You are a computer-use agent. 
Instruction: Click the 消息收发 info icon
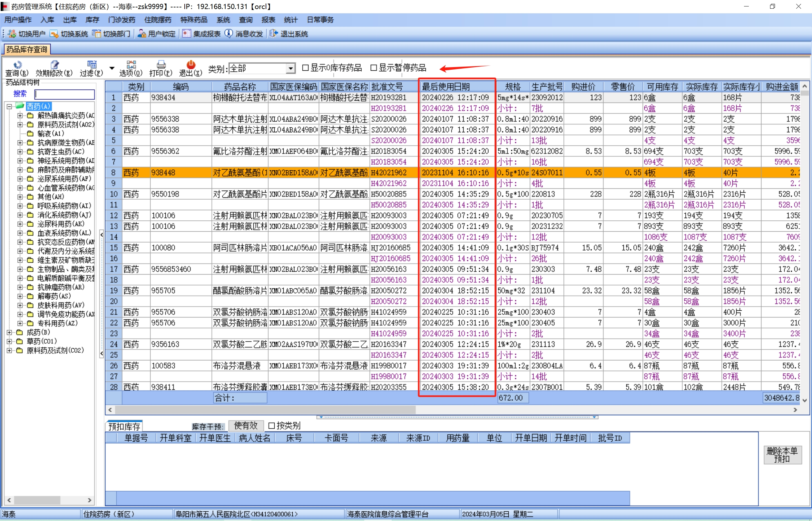[229, 34]
